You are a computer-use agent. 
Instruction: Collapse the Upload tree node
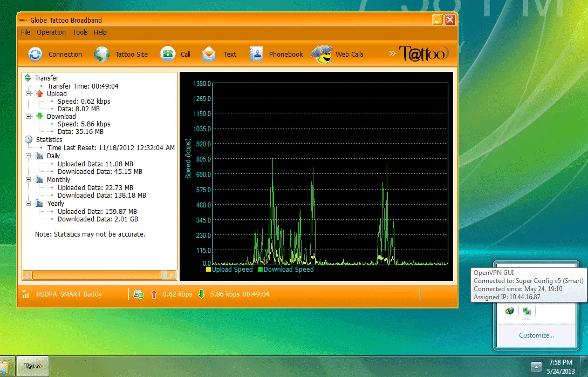click(28, 94)
